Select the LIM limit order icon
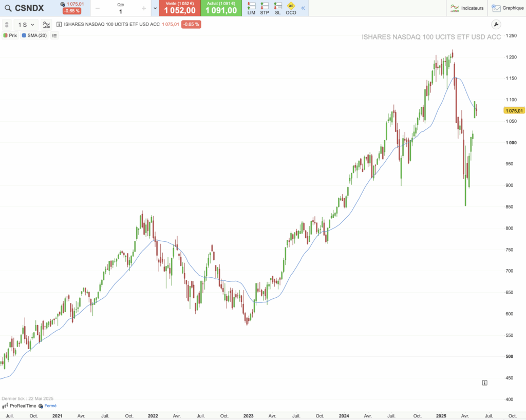 251,8
